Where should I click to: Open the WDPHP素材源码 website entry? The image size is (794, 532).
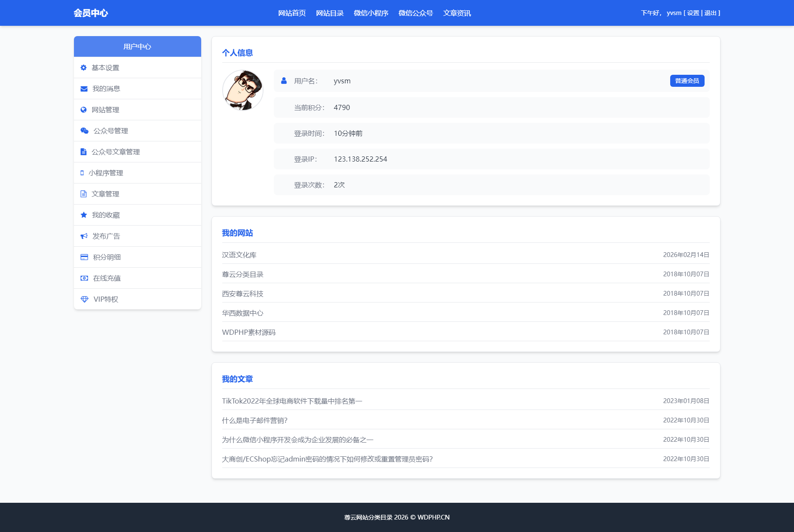click(248, 332)
